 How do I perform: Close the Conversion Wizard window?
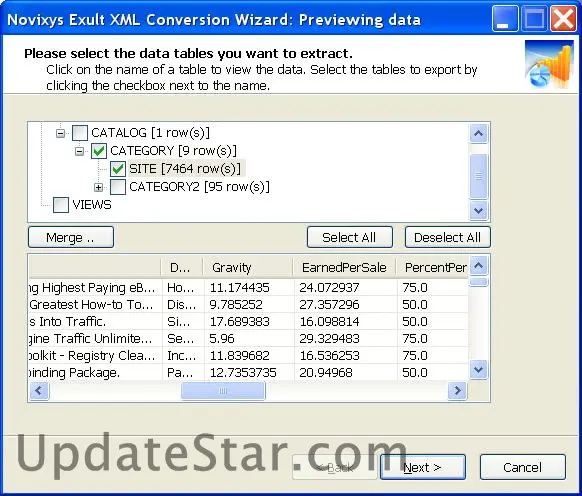click(x=563, y=19)
